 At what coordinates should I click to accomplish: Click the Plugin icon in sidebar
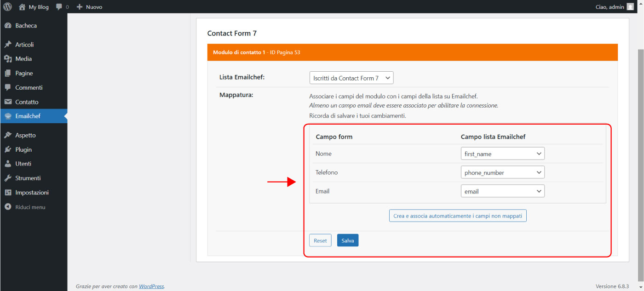point(7,149)
